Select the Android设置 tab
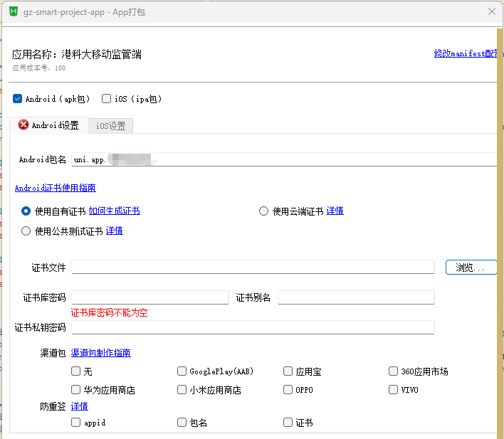Image resolution: width=504 pixels, height=439 pixels. pos(49,125)
